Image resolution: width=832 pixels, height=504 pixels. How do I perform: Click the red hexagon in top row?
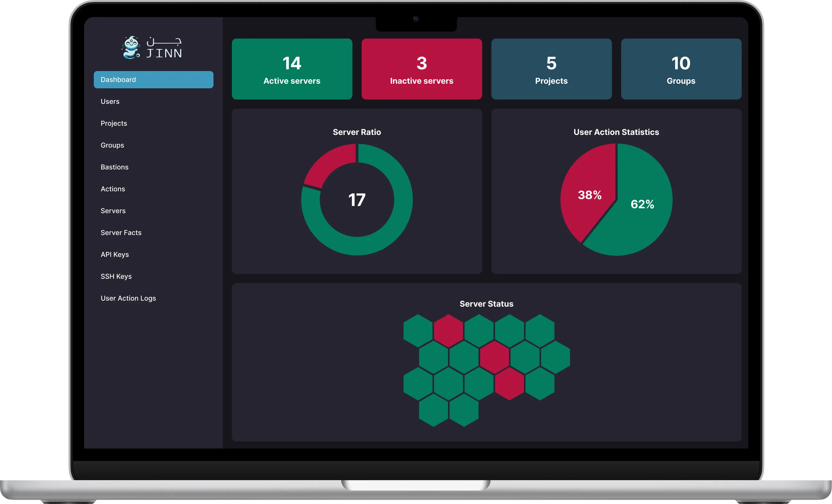tap(448, 331)
